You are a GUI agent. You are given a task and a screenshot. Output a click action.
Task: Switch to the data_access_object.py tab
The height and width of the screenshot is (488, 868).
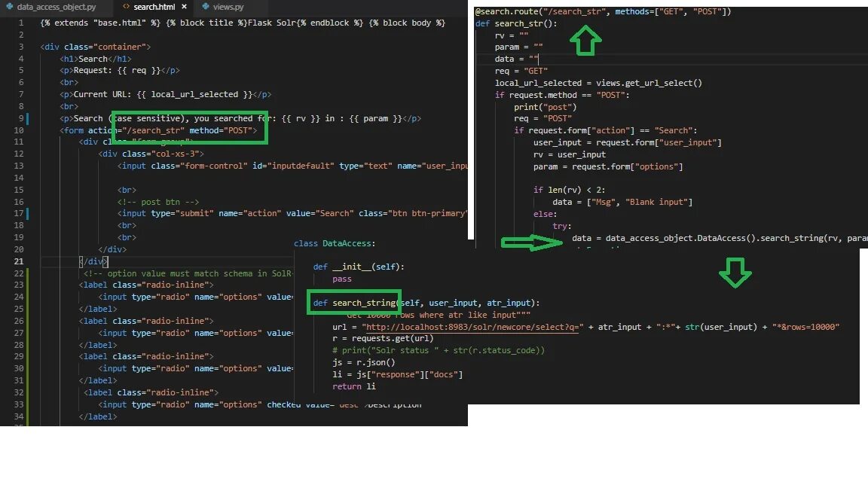[x=57, y=6]
